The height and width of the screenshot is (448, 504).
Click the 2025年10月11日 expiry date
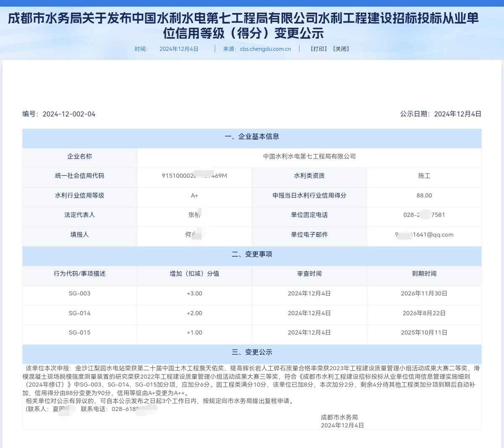[x=424, y=332]
